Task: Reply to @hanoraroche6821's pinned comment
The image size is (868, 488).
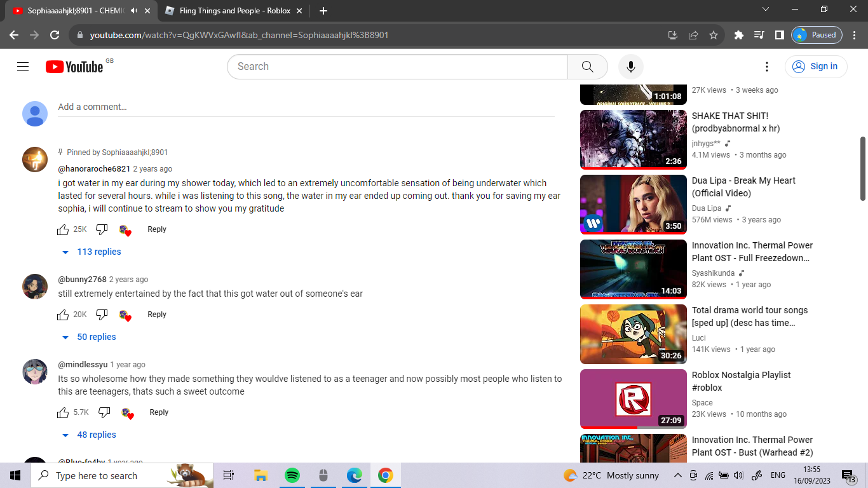Action: tap(157, 229)
